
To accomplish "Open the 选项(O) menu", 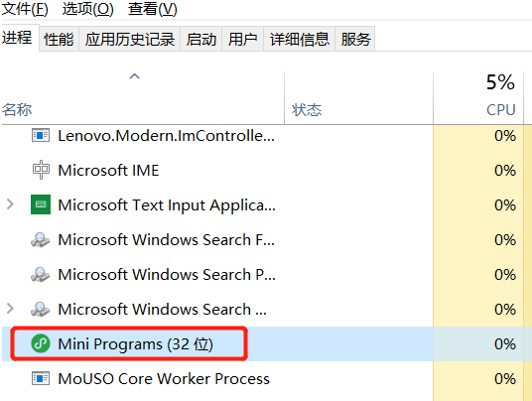I will pos(88,9).
